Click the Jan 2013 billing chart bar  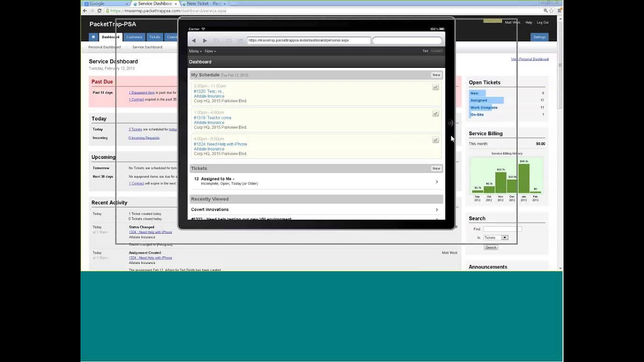pos(524,178)
